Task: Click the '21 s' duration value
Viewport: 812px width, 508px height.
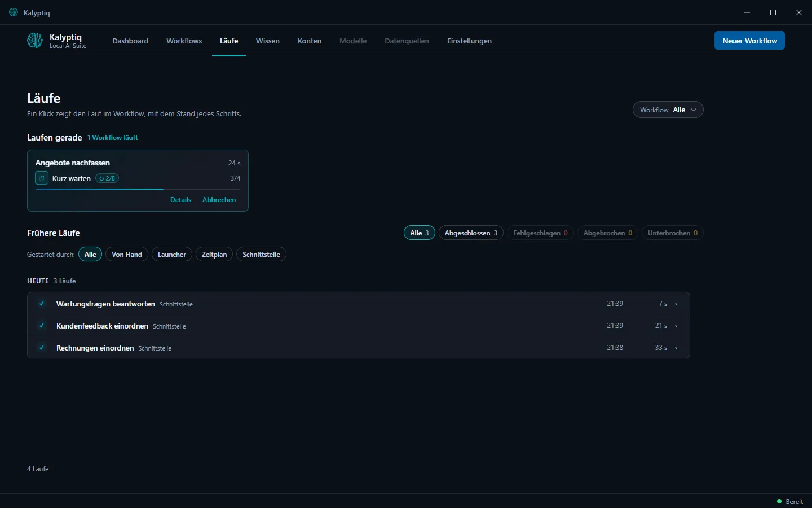Action: point(661,326)
